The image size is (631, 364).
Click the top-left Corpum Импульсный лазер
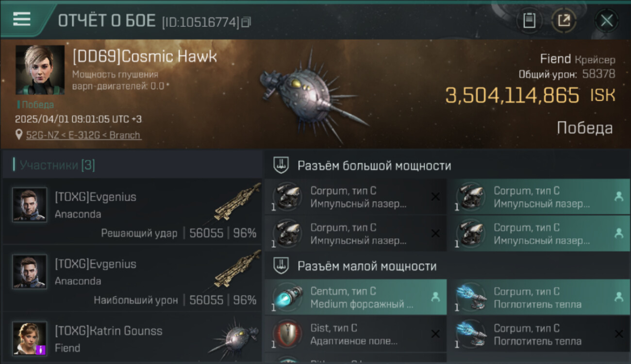pyautogui.click(x=355, y=197)
